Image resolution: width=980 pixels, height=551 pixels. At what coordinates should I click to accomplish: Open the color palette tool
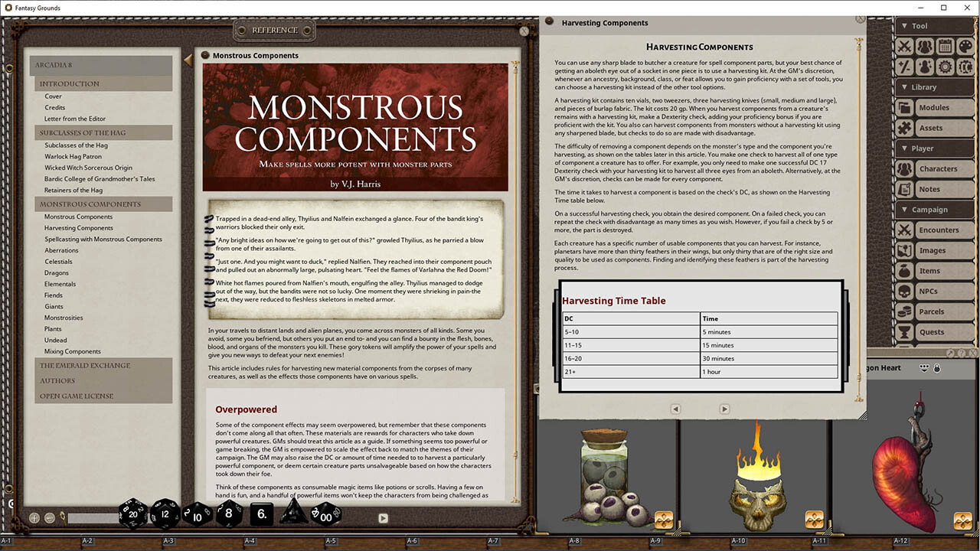(964, 46)
